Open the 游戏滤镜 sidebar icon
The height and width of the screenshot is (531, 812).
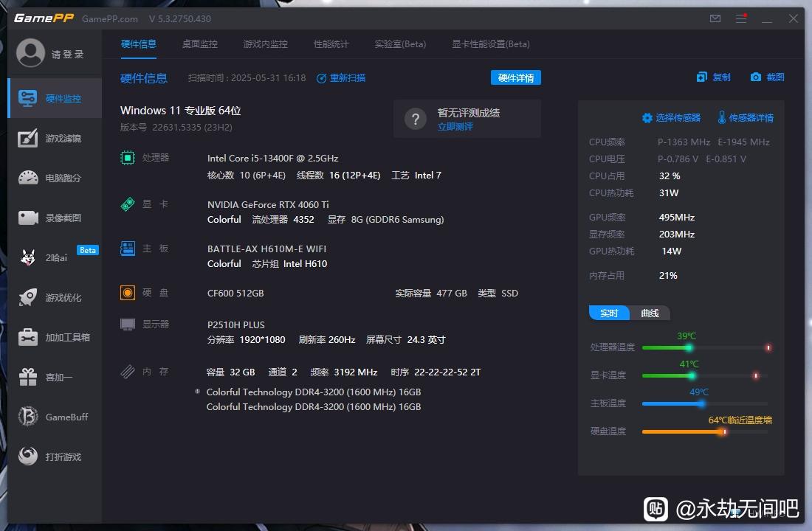coord(27,138)
